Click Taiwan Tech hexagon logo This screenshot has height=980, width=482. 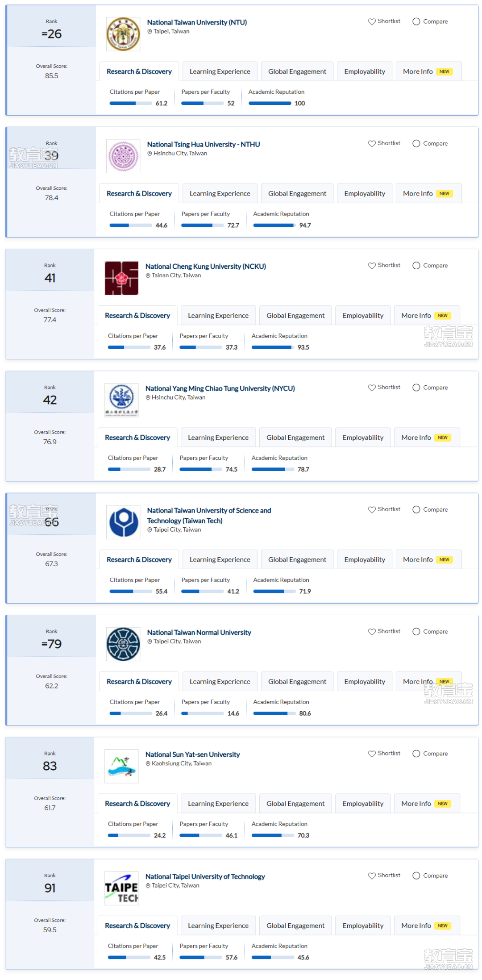[123, 522]
